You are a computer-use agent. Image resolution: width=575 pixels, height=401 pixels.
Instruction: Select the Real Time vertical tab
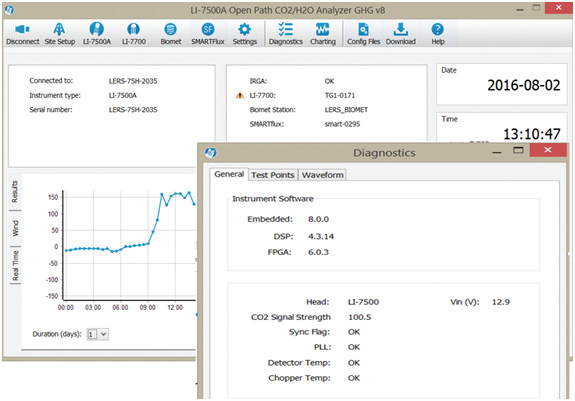[15, 266]
